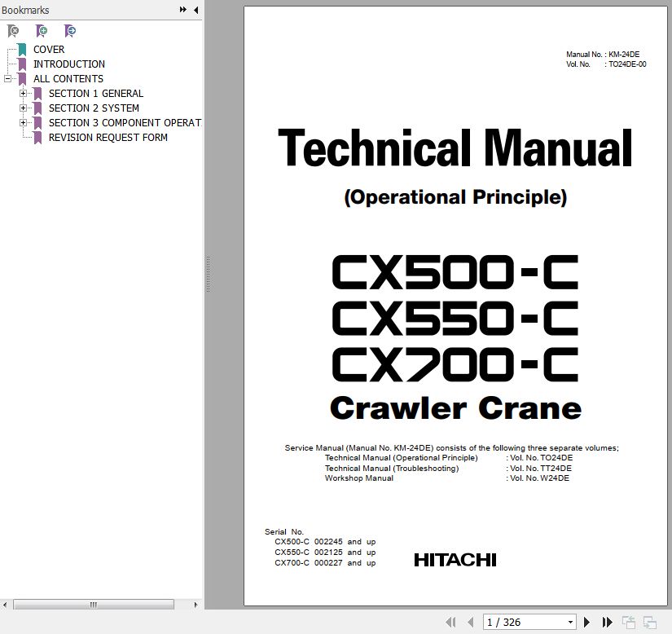
Task: Collapse the ALL CONTENTS bookmark tree
Action: click(8, 79)
